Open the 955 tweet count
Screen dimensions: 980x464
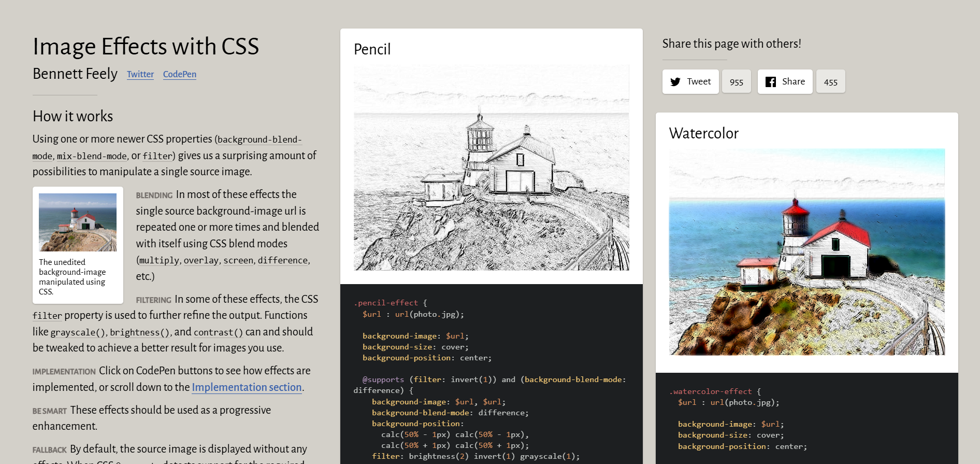click(x=736, y=82)
